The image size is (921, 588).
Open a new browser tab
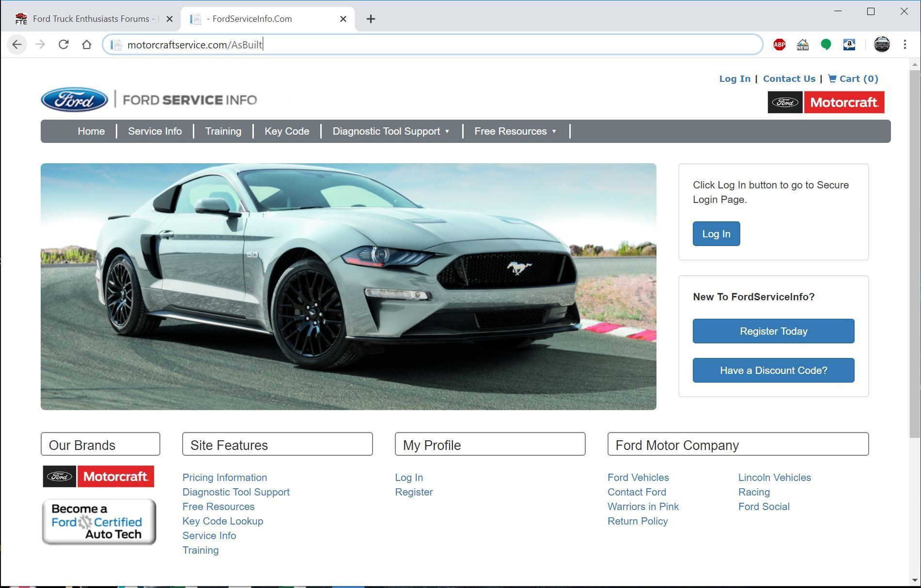371,19
